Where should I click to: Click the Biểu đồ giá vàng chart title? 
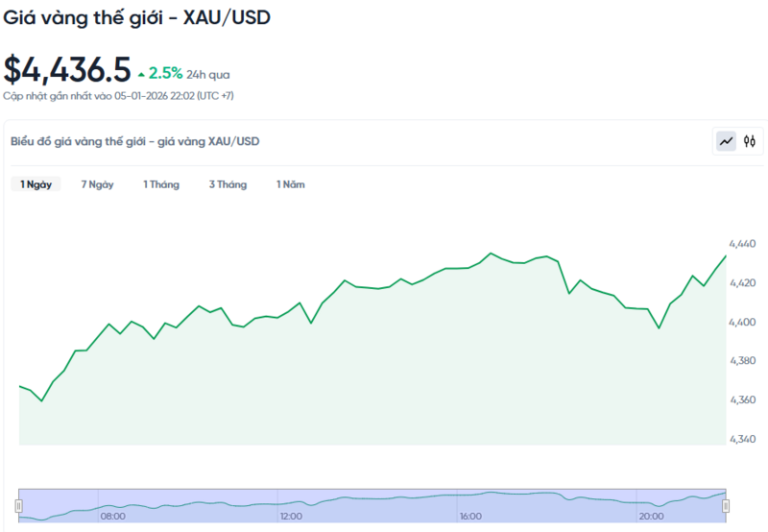tap(134, 141)
